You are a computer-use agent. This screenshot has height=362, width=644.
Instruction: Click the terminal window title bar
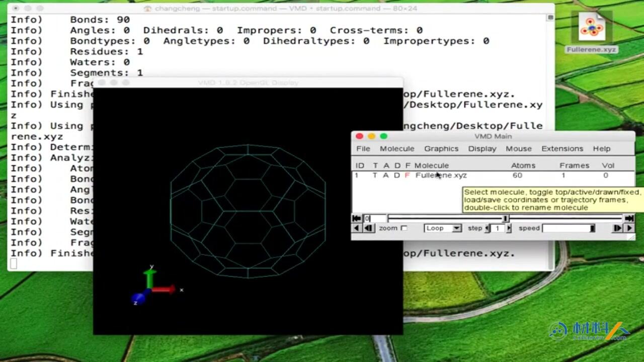tap(281, 9)
